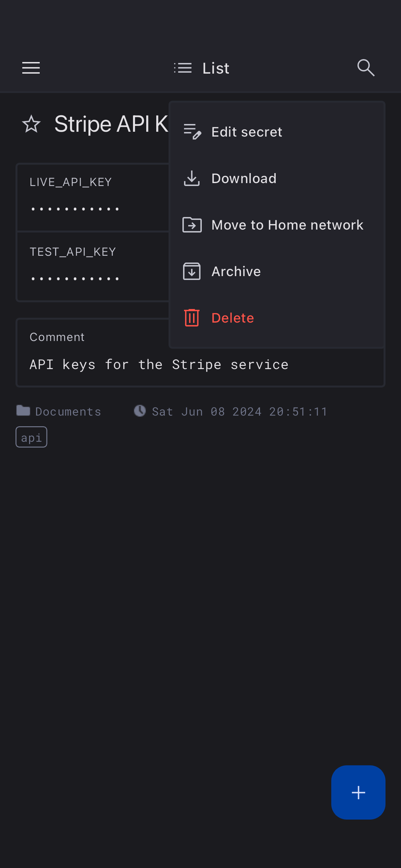Choose Delete in the context menu
The width and height of the screenshot is (401, 868).
click(232, 318)
